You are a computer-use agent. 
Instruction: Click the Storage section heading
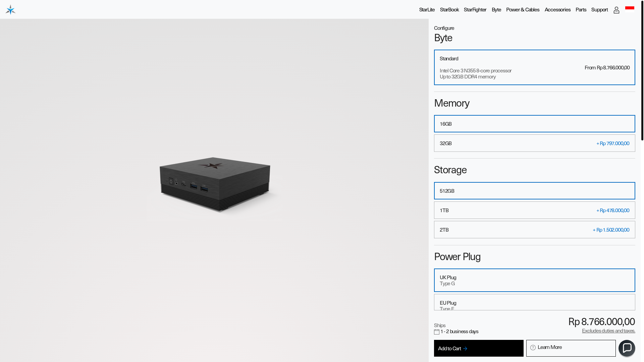coord(450,170)
